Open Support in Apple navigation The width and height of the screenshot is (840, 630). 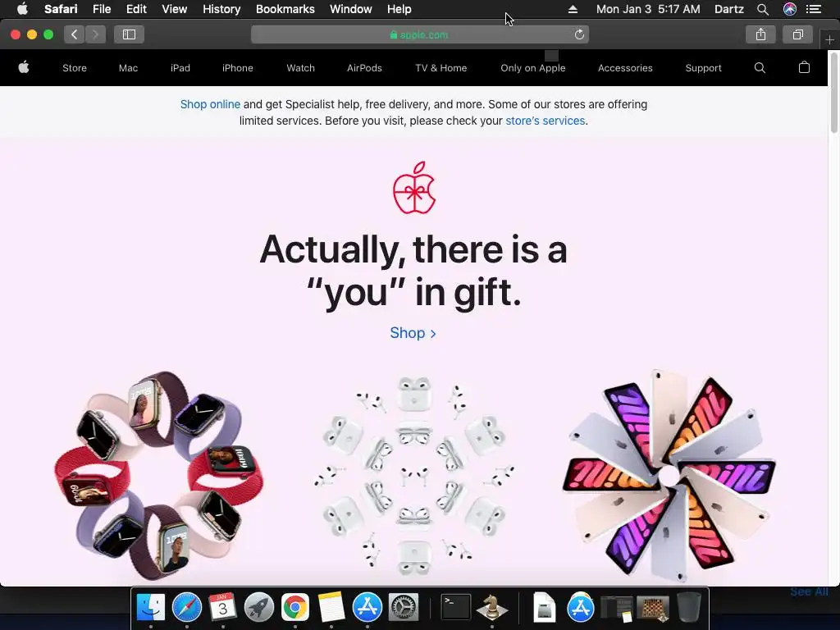703,68
